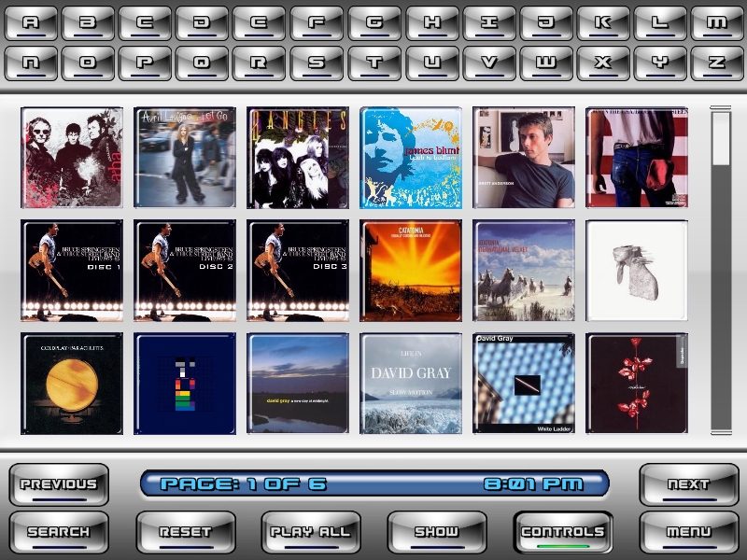Choose Bruce Springsteen Live Disc 3

(298, 271)
